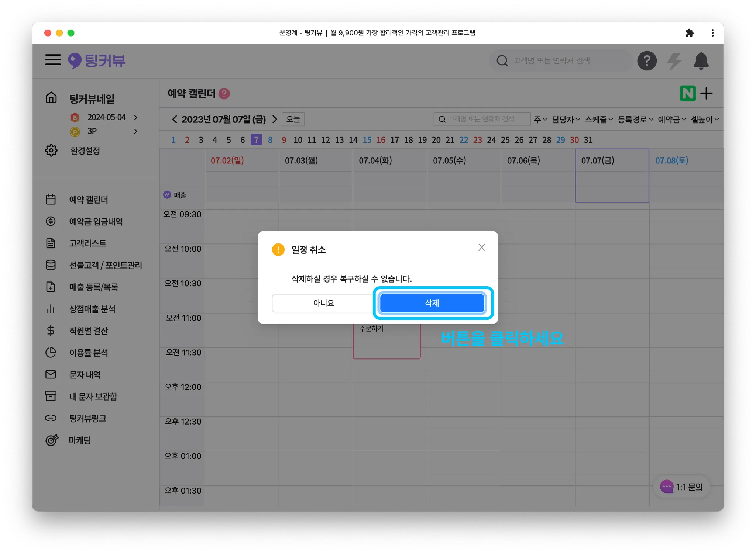756x554 pixels.
Task: Go to 고객리스트 in sidebar
Action: point(87,243)
